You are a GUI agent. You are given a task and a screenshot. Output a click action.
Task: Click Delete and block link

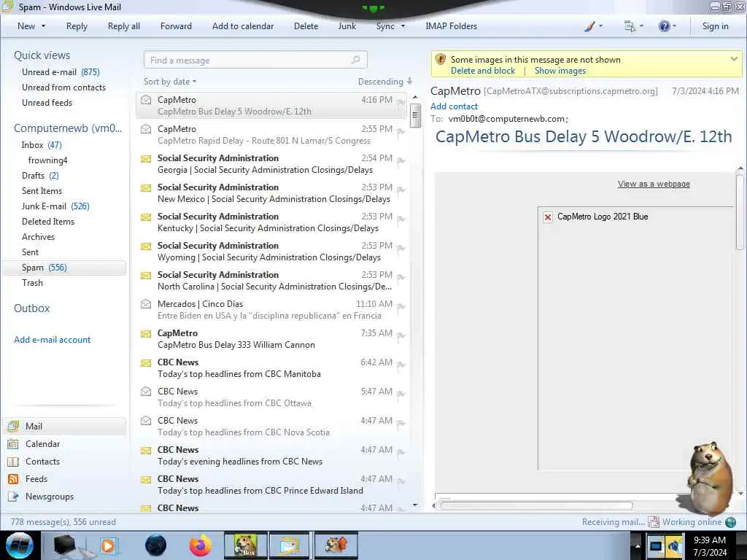(483, 71)
